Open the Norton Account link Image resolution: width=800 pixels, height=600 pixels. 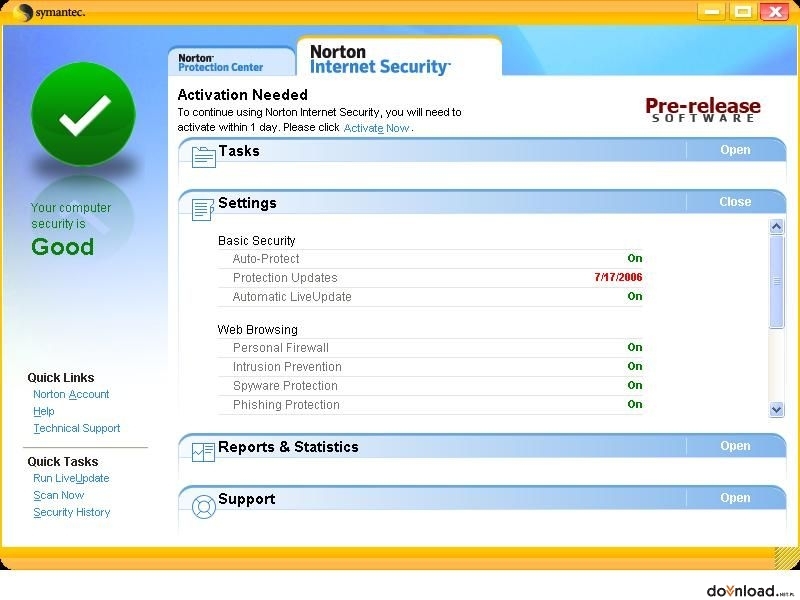(x=71, y=394)
